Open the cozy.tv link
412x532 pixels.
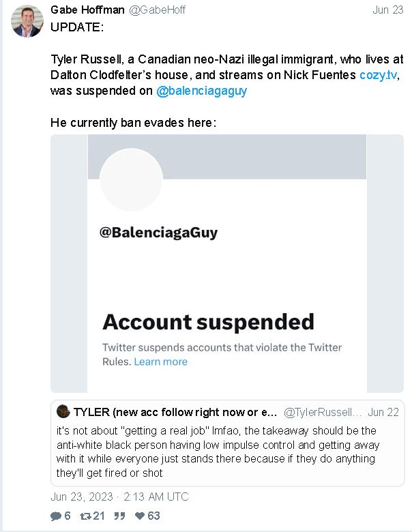pos(378,74)
